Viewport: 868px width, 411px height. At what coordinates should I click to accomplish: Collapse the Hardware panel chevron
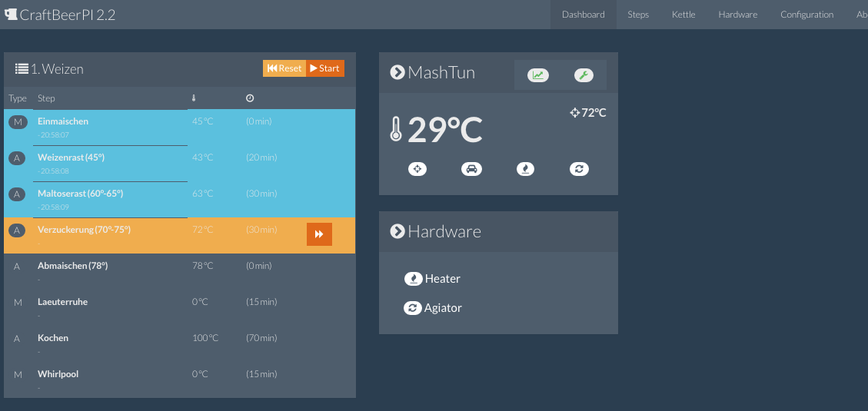tap(397, 231)
